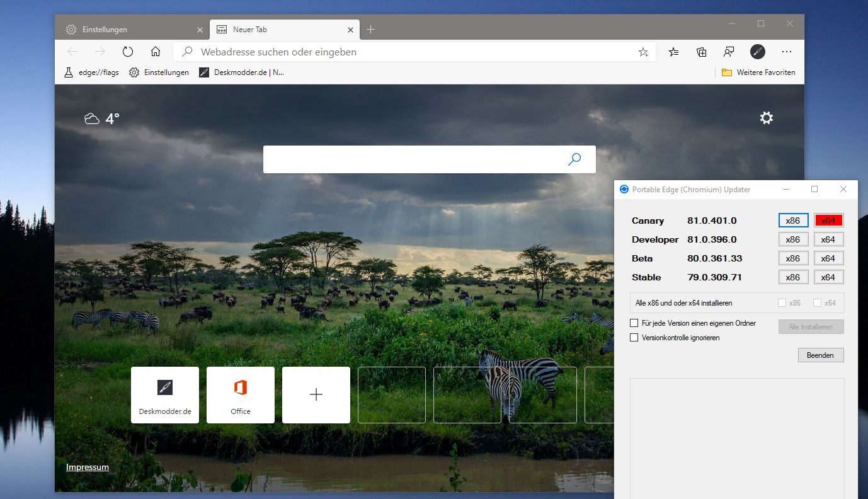The height and width of the screenshot is (499, 868).
Task: Toggle 'Versionkontrolle ignorieren' checkbox
Action: [x=634, y=338]
